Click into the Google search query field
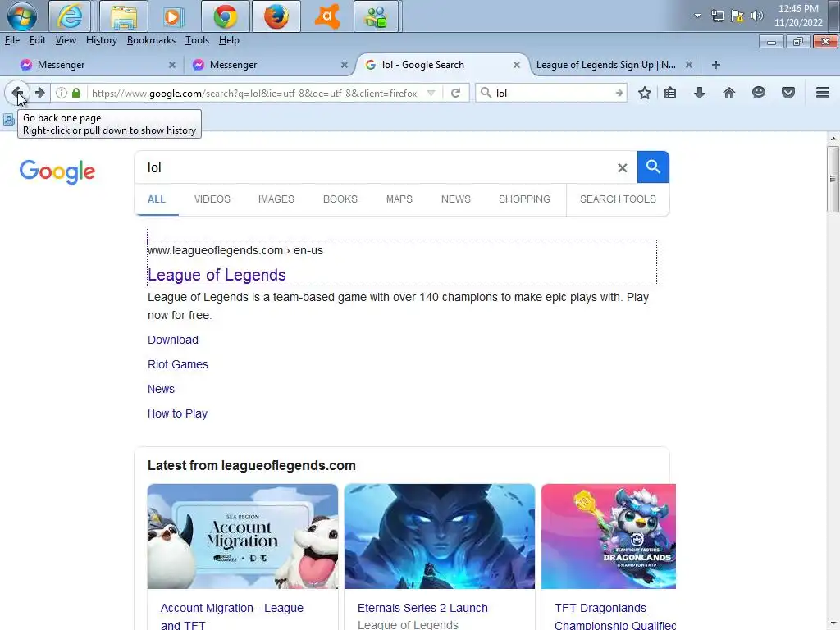 click(377, 167)
